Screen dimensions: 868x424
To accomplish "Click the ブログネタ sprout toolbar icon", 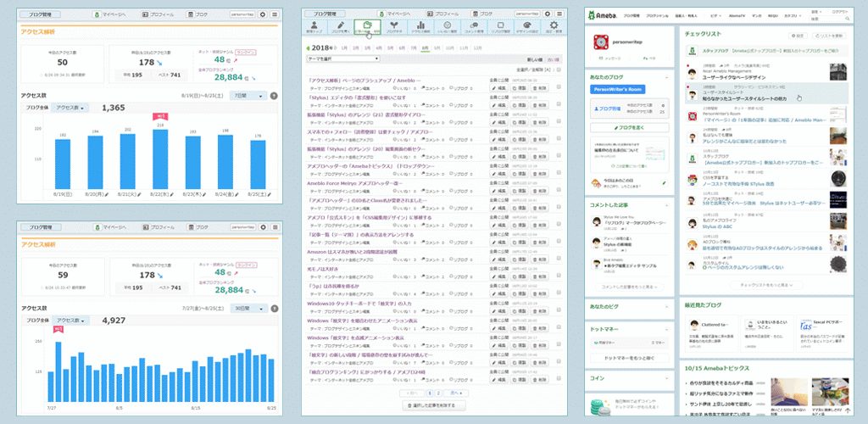I will click(393, 28).
